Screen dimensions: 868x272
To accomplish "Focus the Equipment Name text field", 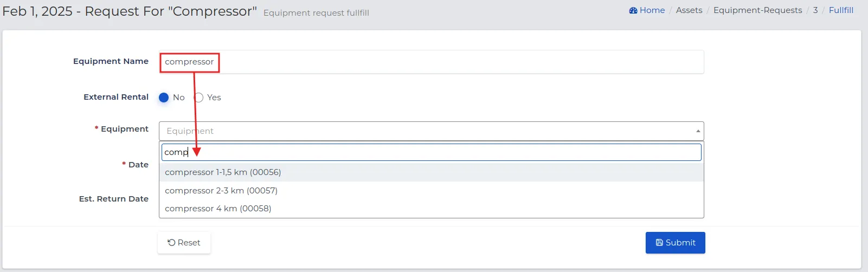I will (x=432, y=62).
